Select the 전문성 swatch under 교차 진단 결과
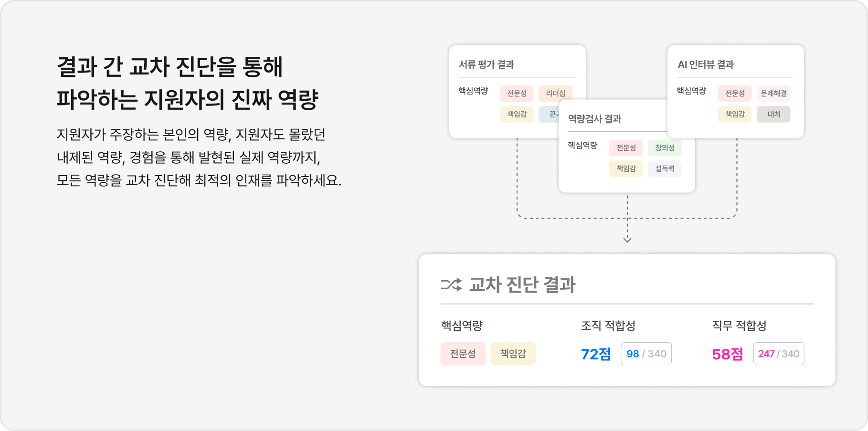 point(463,354)
